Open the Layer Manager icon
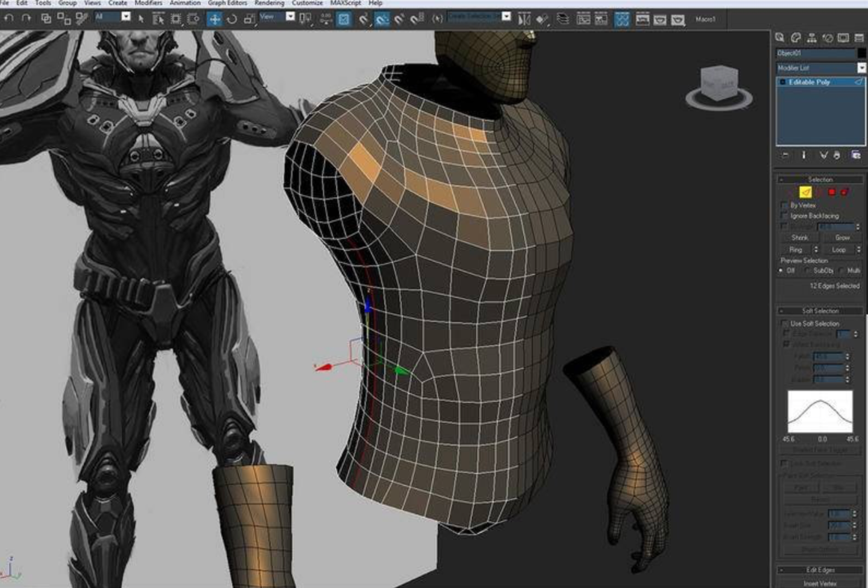 click(x=562, y=19)
